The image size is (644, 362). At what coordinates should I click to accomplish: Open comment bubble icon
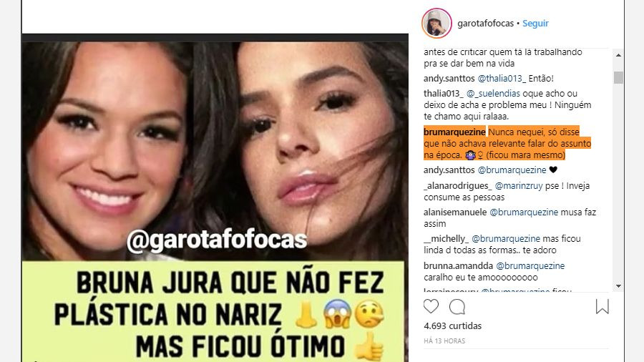[457, 307]
